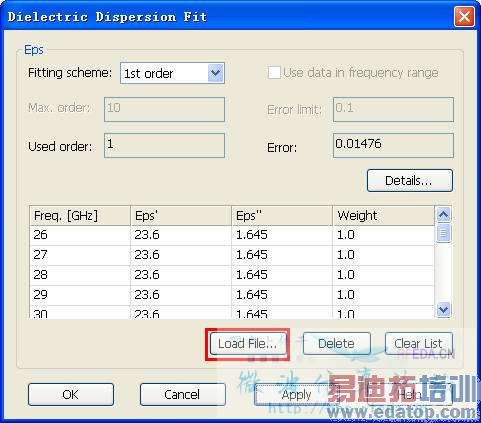The image size is (481, 423).
Task: Confirm with the OK button
Action: (71, 395)
